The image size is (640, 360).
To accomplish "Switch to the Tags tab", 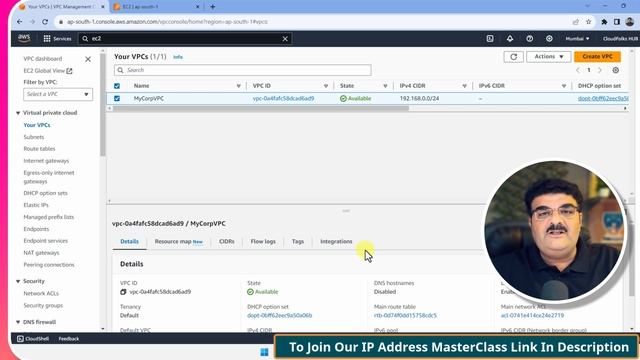I will point(298,242).
